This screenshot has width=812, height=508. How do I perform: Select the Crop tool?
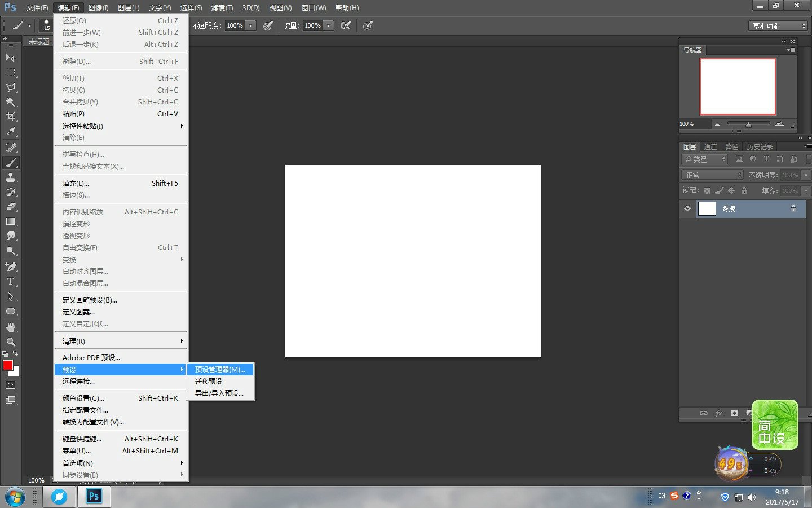pyautogui.click(x=11, y=117)
